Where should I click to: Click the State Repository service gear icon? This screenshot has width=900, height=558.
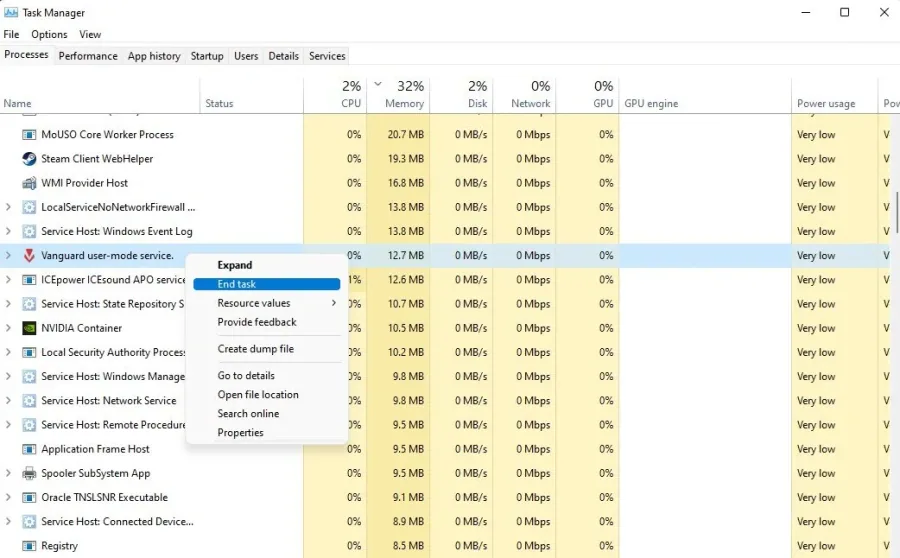point(29,304)
